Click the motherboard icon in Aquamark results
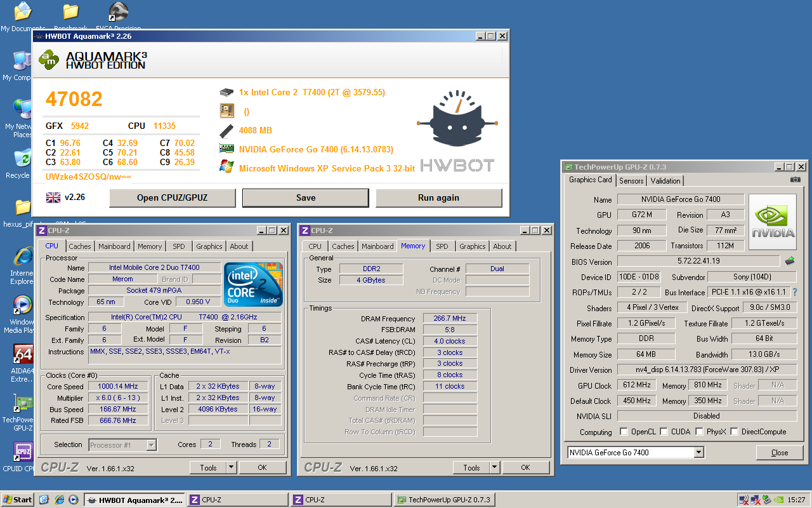The height and width of the screenshot is (508, 812). tap(226, 111)
